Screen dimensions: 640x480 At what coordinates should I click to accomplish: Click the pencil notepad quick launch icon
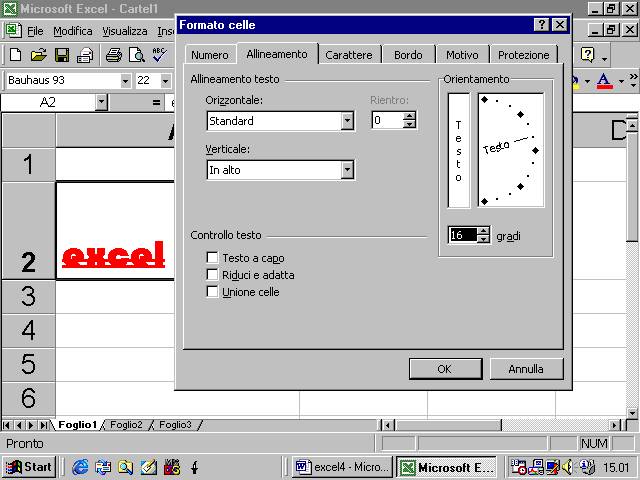coord(149,467)
